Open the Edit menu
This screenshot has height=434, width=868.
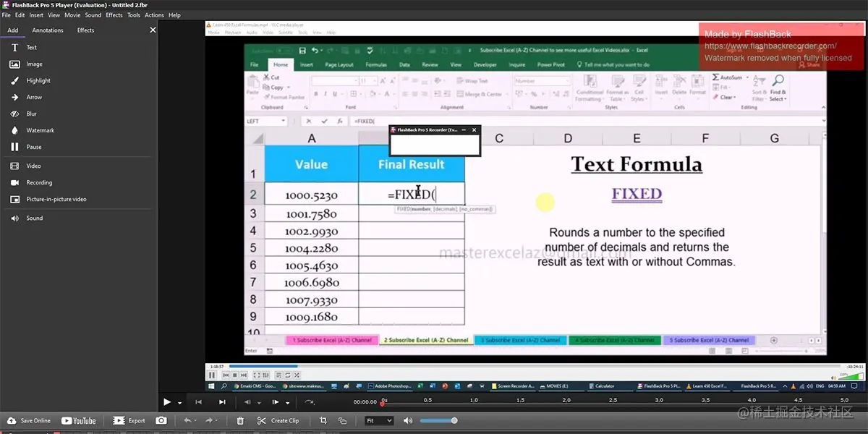pos(20,15)
